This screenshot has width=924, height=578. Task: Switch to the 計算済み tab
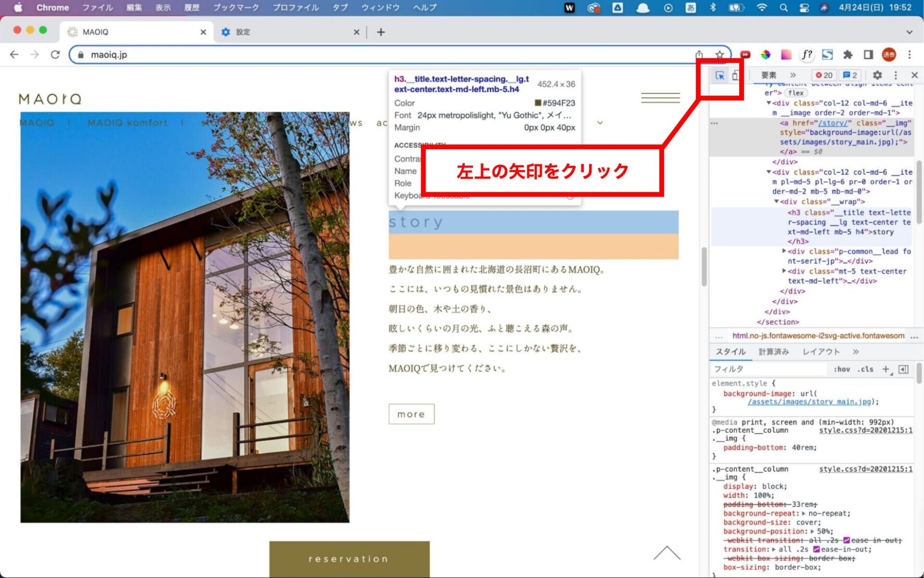coord(774,352)
